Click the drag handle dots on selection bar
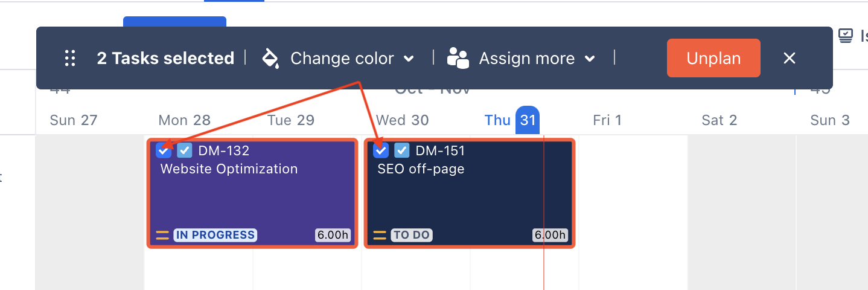Viewport: 868px width, 290px height. pos(70,58)
